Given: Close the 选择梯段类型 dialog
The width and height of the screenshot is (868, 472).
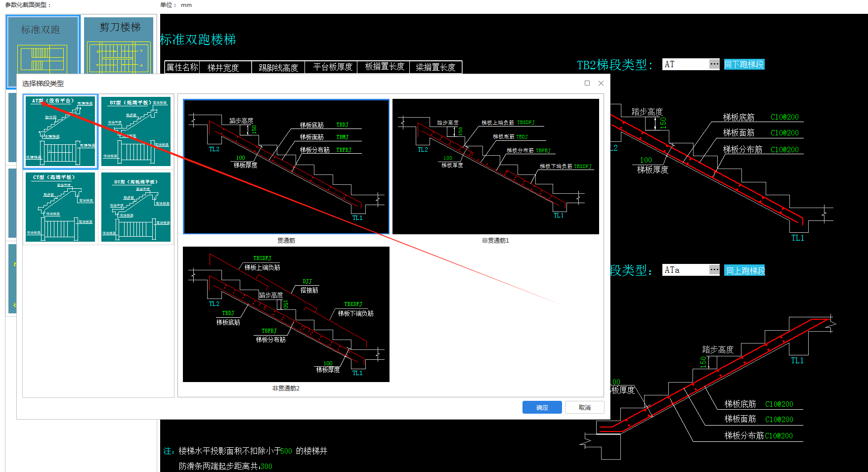Looking at the screenshot, I should point(601,83).
